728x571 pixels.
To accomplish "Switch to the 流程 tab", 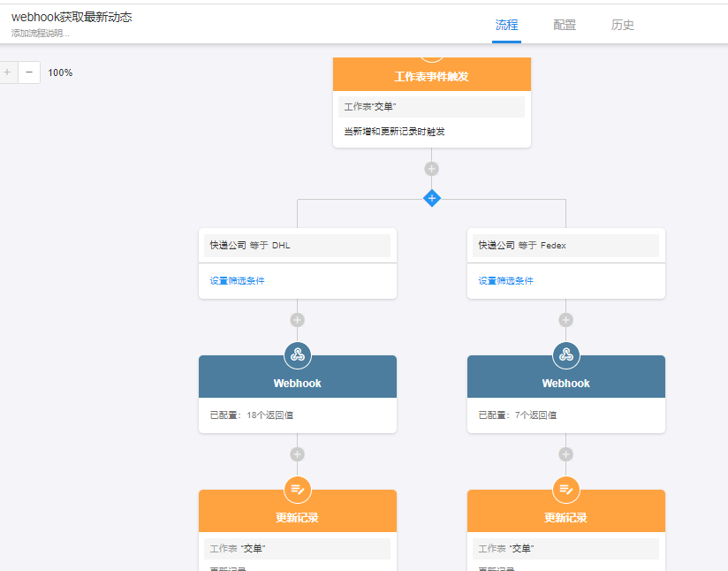I will point(507,25).
